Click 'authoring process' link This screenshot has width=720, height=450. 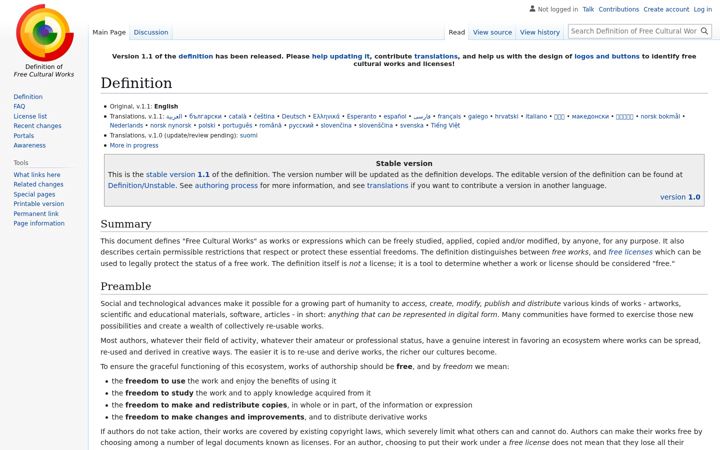click(x=226, y=186)
